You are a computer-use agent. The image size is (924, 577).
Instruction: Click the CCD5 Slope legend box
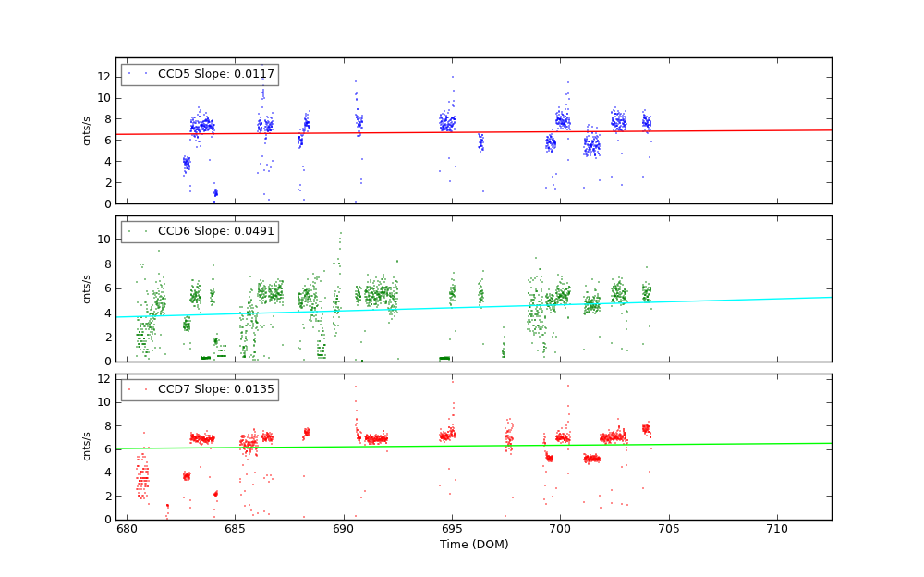[x=200, y=75]
